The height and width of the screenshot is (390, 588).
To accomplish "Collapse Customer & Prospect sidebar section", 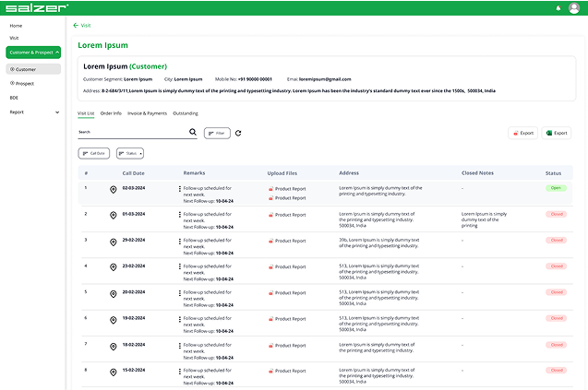I will 57,53.
